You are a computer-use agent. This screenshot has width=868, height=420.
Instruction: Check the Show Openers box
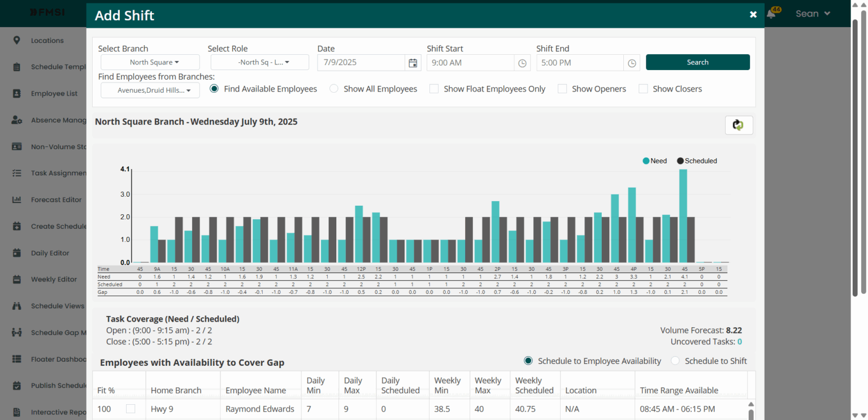(x=562, y=89)
